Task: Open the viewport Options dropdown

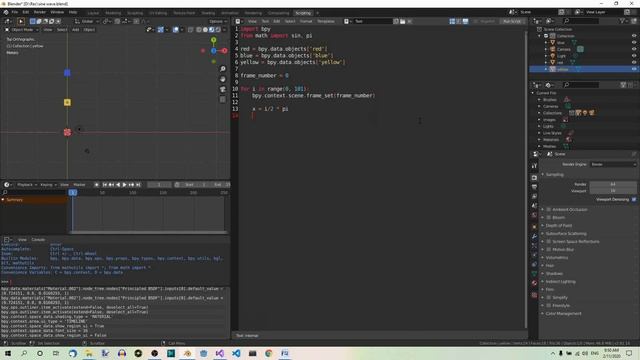Action: click(x=217, y=21)
